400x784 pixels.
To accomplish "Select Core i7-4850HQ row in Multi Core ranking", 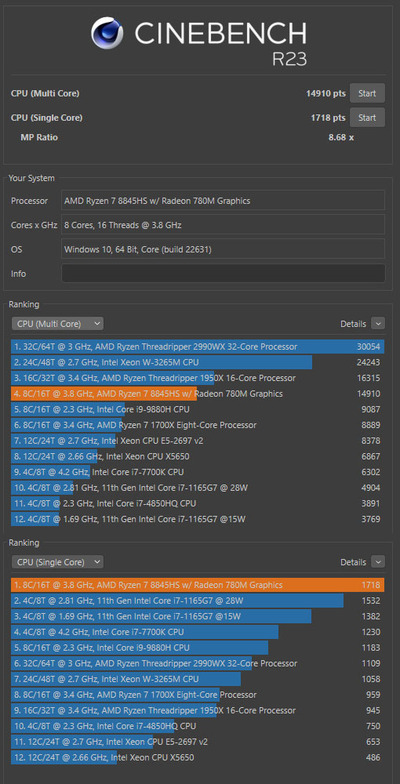I will tap(198, 503).
